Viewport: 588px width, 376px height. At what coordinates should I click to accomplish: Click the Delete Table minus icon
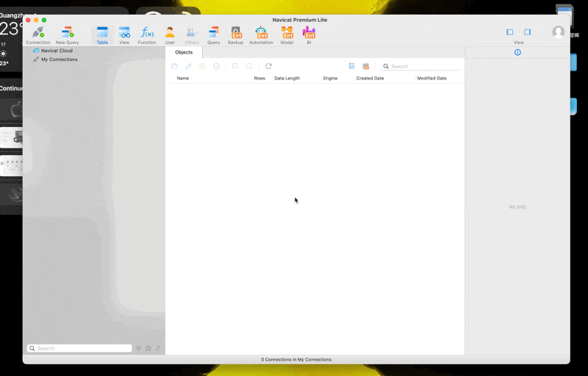coord(216,66)
